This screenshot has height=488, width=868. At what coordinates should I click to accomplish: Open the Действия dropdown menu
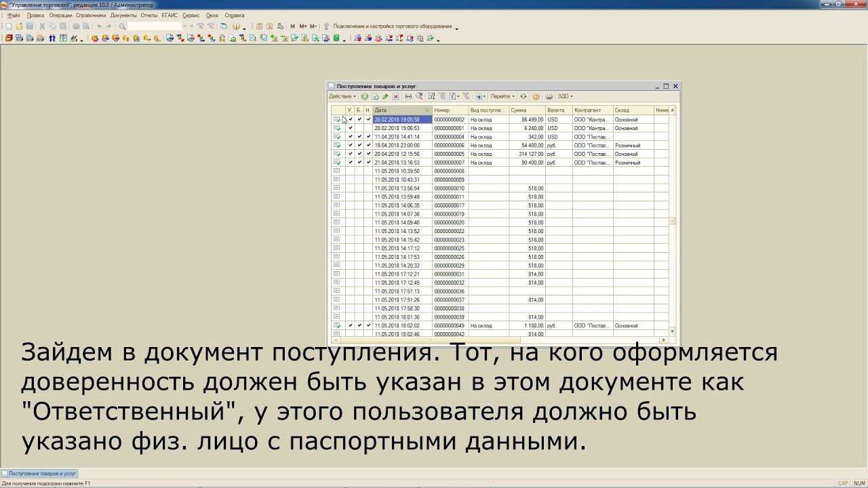point(342,96)
